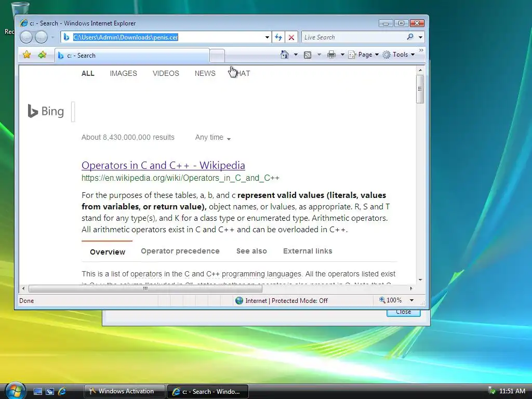Click Close in the window behind Internet Explorer
The width and height of the screenshot is (532, 399).
click(403, 312)
